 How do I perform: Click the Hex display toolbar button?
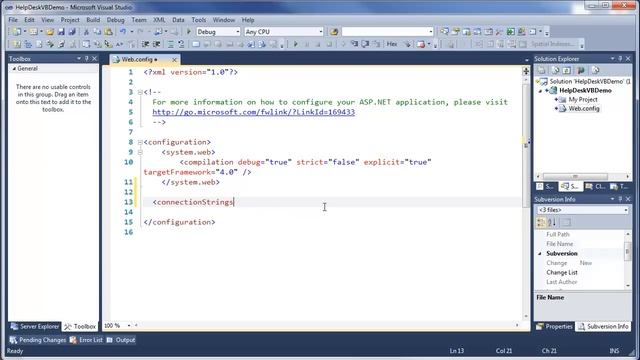[x=392, y=44]
